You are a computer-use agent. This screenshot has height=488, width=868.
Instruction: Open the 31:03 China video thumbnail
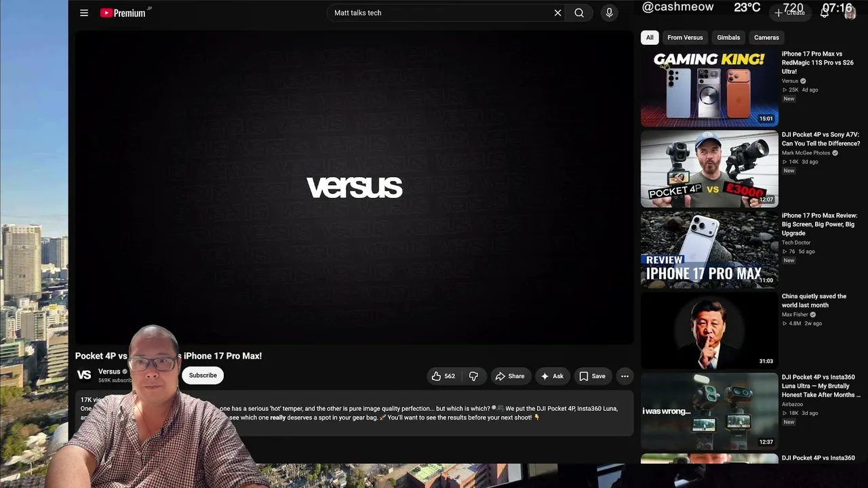[x=709, y=330]
